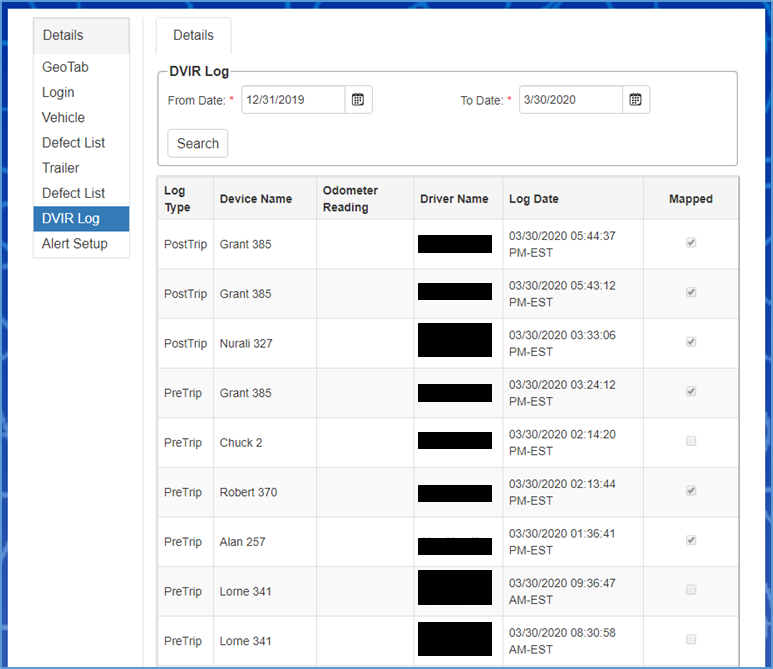This screenshot has width=773, height=669.
Task: Go to Login in the sidebar
Action: 58,92
